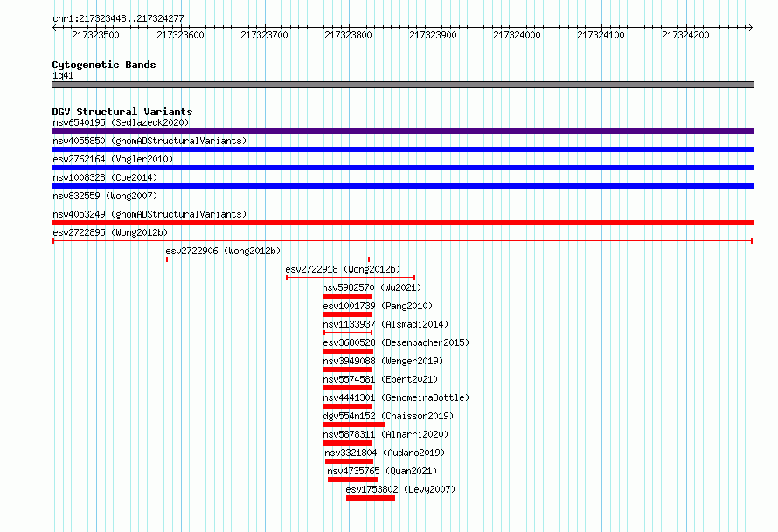Open nsv1133937 (Alsmadi2014) variant label
The height and width of the screenshot is (532, 778).
click(386, 324)
